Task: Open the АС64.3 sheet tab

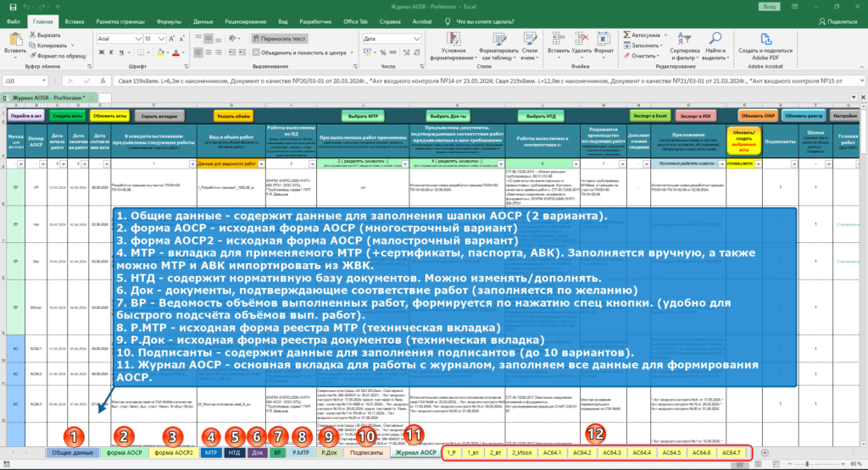Action: pos(612,452)
